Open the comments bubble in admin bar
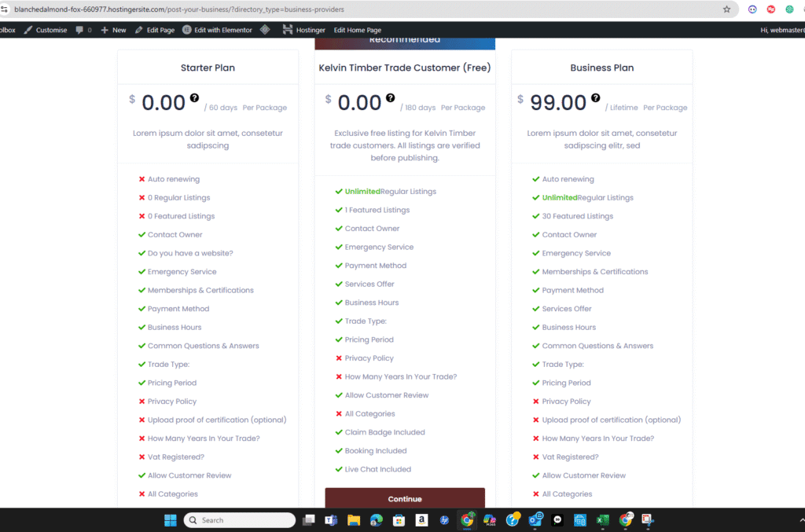 pyautogui.click(x=83, y=30)
